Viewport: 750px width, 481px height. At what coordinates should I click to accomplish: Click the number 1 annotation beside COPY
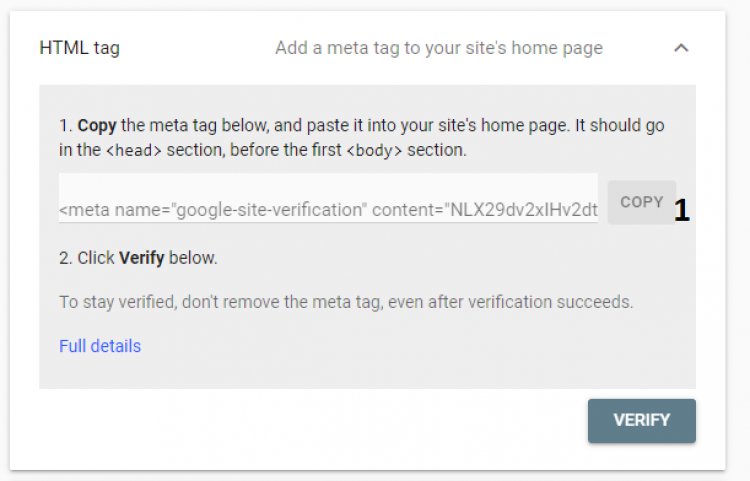click(682, 210)
